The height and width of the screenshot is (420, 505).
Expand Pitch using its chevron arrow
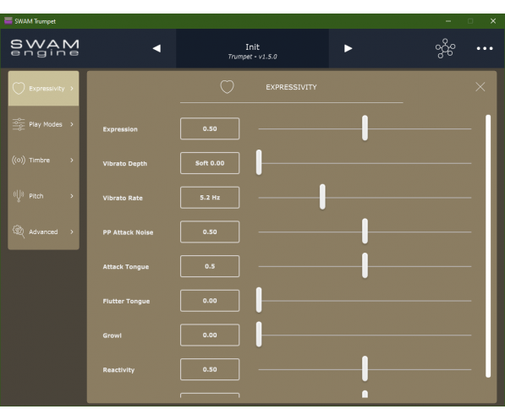(72, 196)
